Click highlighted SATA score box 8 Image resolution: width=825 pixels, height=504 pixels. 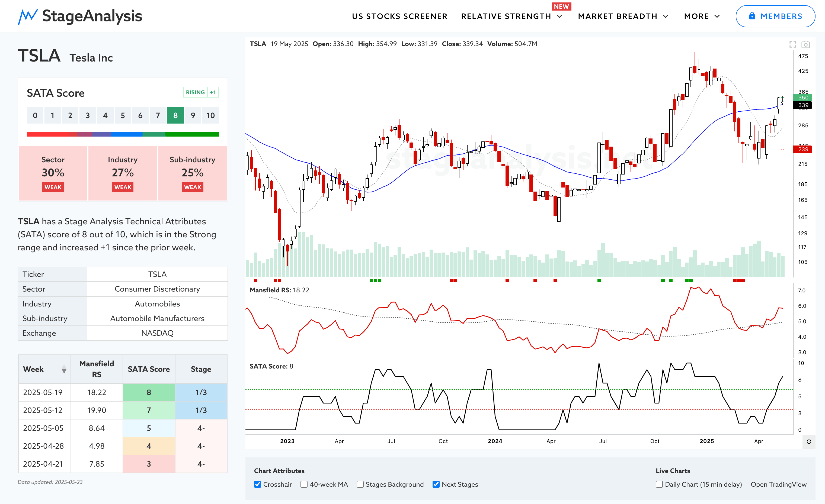coord(175,115)
